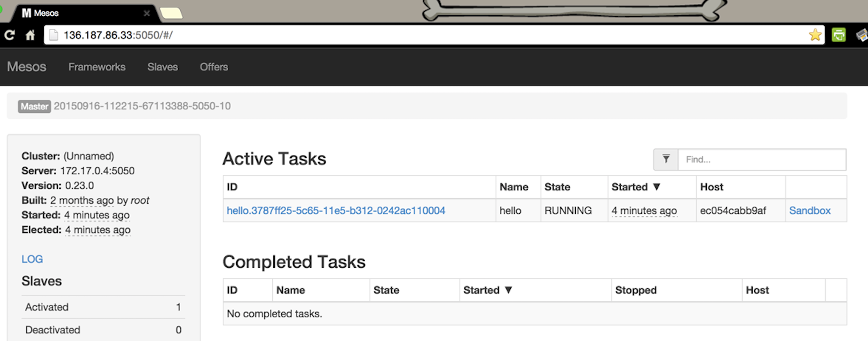Click the Elected '4 minutes ago' value

coord(98,229)
